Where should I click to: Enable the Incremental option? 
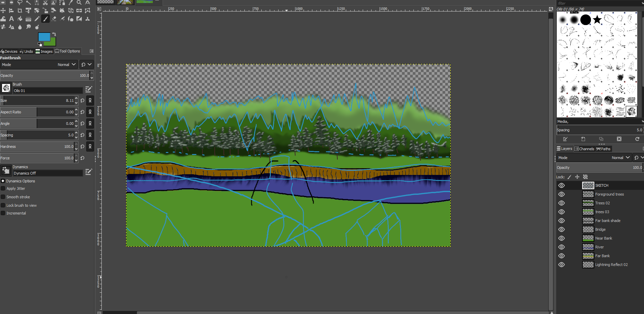tap(3, 213)
